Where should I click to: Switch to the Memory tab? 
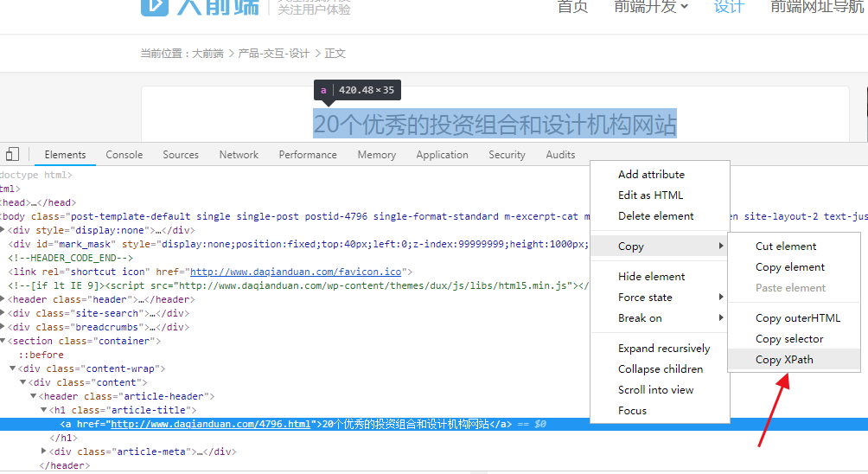pos(376,155)
